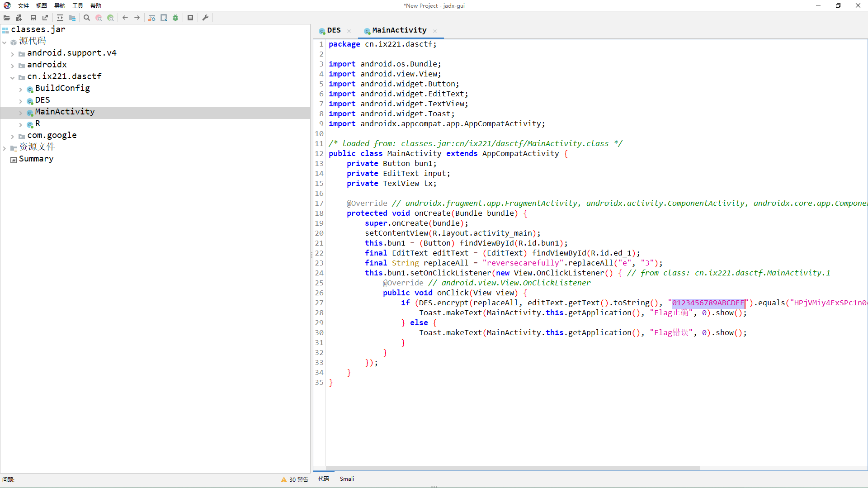Click the AppCompatActivity class reference

(520, 154)
